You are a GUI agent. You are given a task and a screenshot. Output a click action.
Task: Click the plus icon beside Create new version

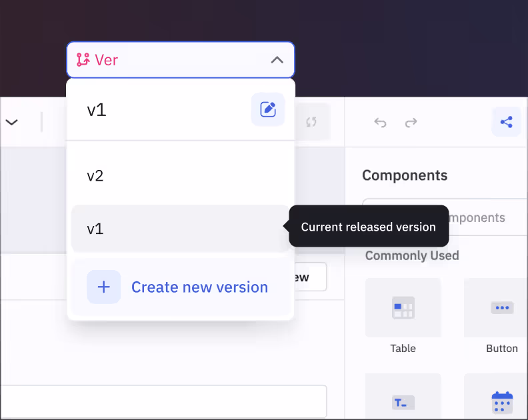pyautogui.click(x=104, y=287)
